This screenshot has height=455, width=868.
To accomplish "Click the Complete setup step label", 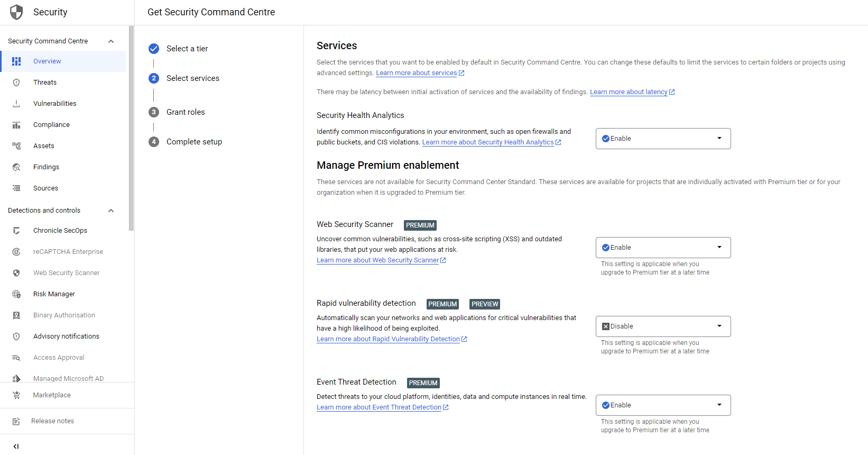I will (x=194, y=142).
